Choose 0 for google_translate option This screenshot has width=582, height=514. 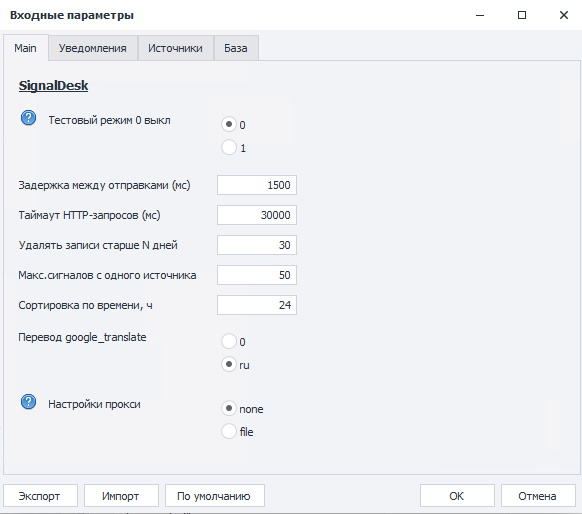(x=229, y=341)
